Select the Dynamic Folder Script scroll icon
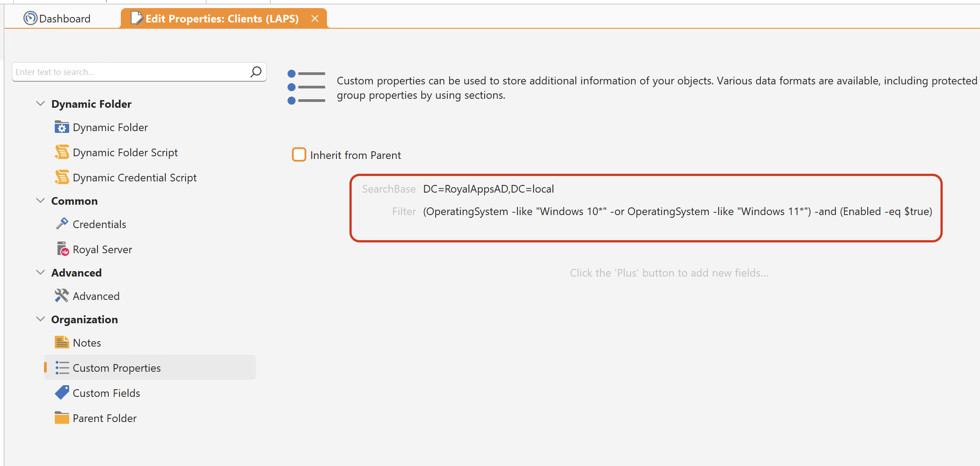The width and height of the screenshot is (980, 466). (62, 152)
